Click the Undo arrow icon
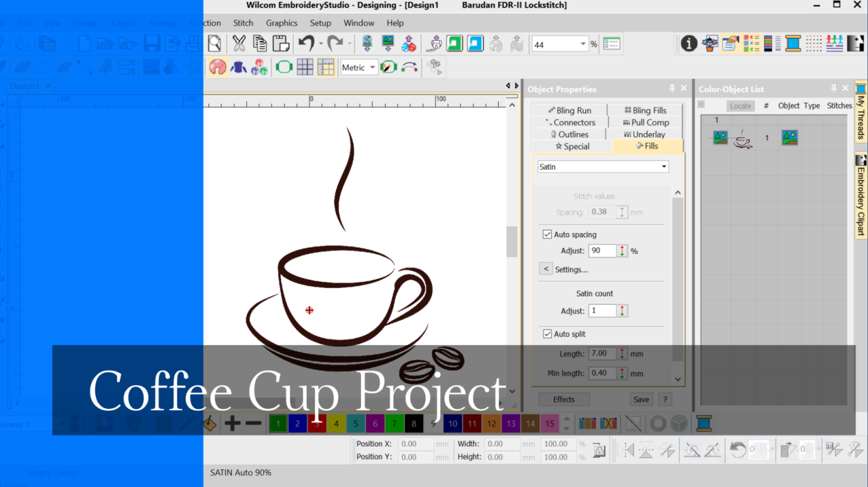 306,43
